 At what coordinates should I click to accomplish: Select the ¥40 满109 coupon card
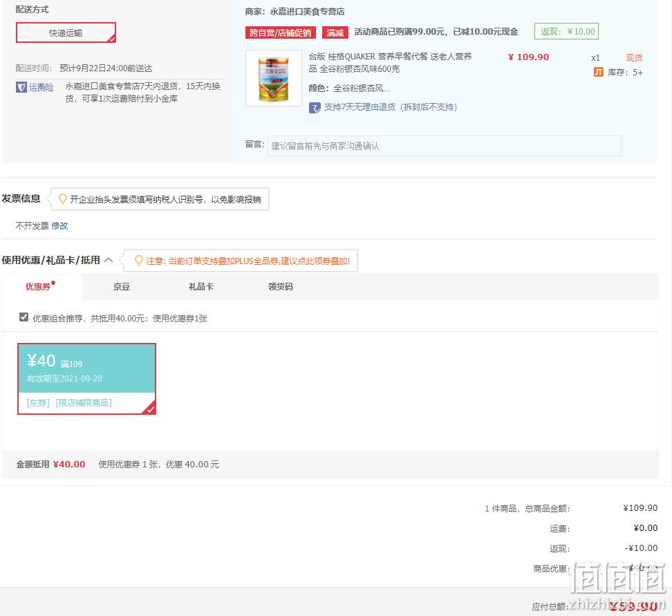click(86, 379)
